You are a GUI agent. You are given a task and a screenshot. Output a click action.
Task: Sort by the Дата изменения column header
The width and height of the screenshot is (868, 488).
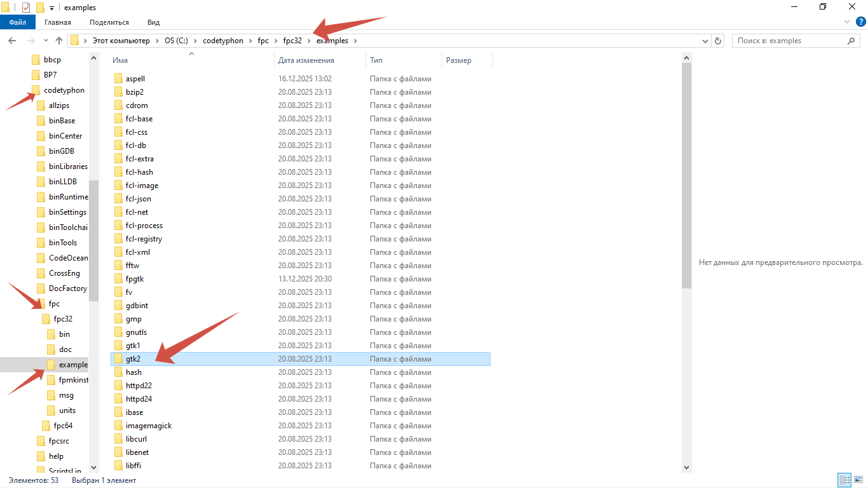coord(306,60)
